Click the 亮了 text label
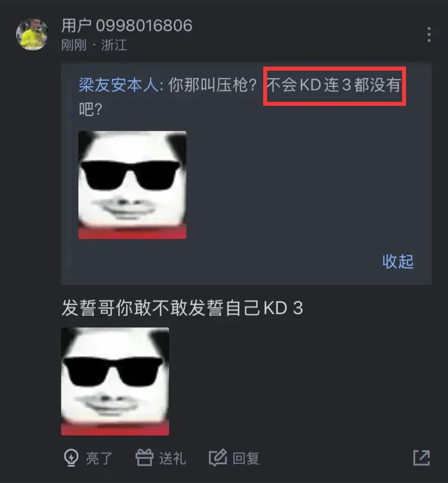448x483 pixels. tap(99, 458)
